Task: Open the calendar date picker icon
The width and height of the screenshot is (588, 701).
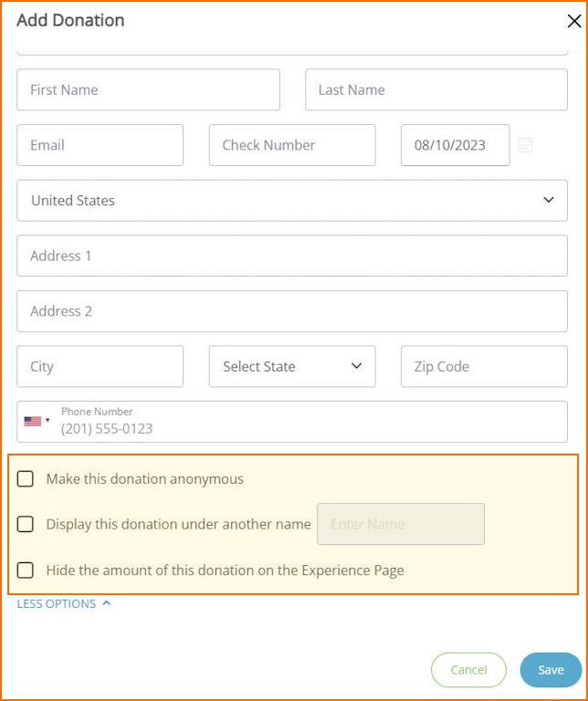Action: 525,145
